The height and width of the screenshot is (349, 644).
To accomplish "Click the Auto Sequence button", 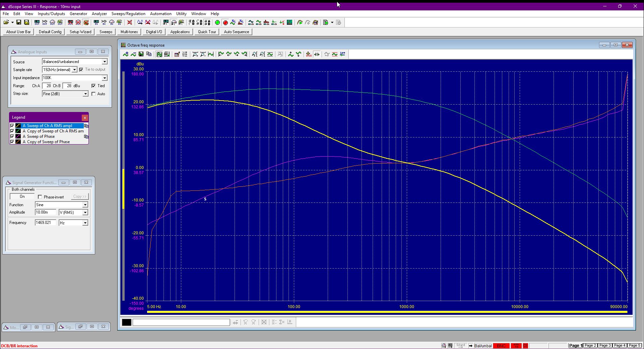I will (x=237, y=32).
